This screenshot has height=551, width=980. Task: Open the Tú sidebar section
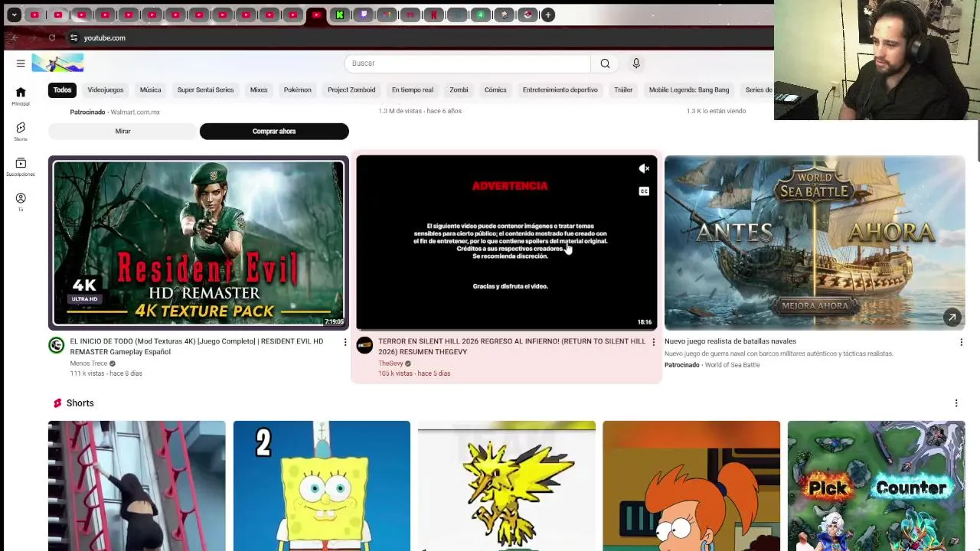[21, 202]
